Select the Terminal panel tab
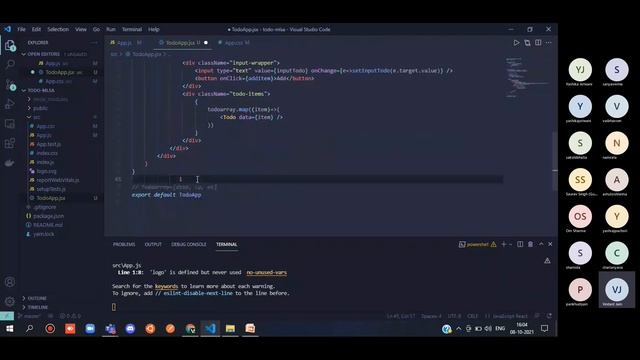640x360 pixels. [x=227, y=244]
